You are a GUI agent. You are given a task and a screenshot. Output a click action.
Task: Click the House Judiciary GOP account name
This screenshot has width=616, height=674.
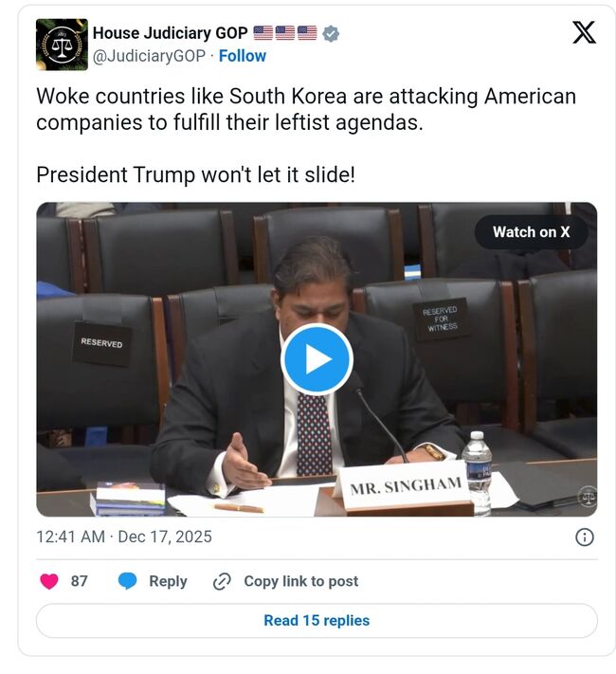[171, 33]
